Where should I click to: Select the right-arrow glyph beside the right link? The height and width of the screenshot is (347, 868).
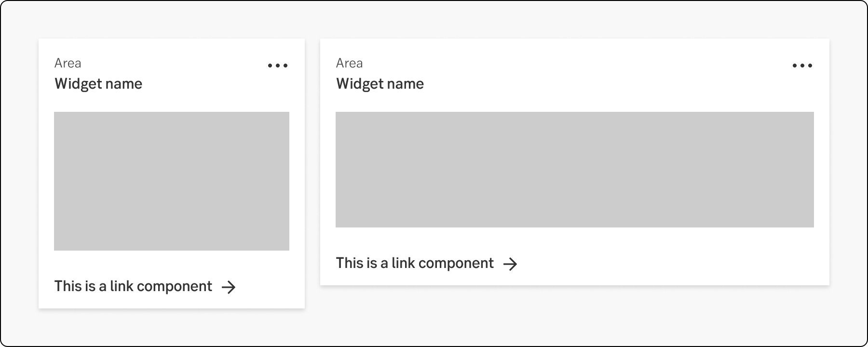coord(511,264)
